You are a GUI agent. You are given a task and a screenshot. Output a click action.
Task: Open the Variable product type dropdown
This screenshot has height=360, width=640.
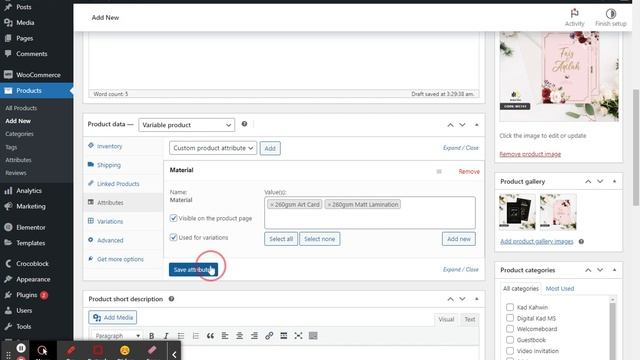point(187,125)
